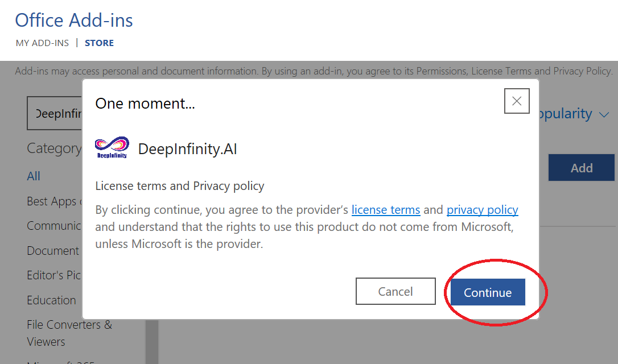This screenshot has width=618, height=364.
Task: Click the Continue button
Action: tap(487, 291)
